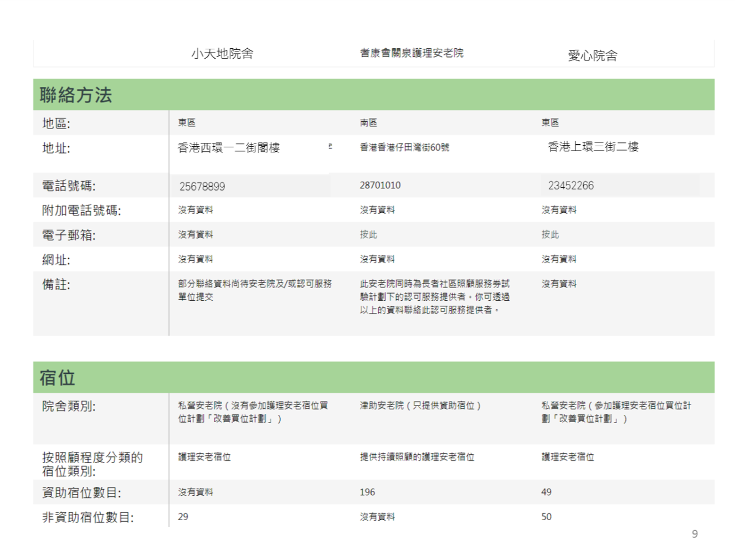Viewport: 735px width, 560px height.
Task: Click district 東區 under 愛心院舍
Action: pyautogui.click(x=550, y=122)
